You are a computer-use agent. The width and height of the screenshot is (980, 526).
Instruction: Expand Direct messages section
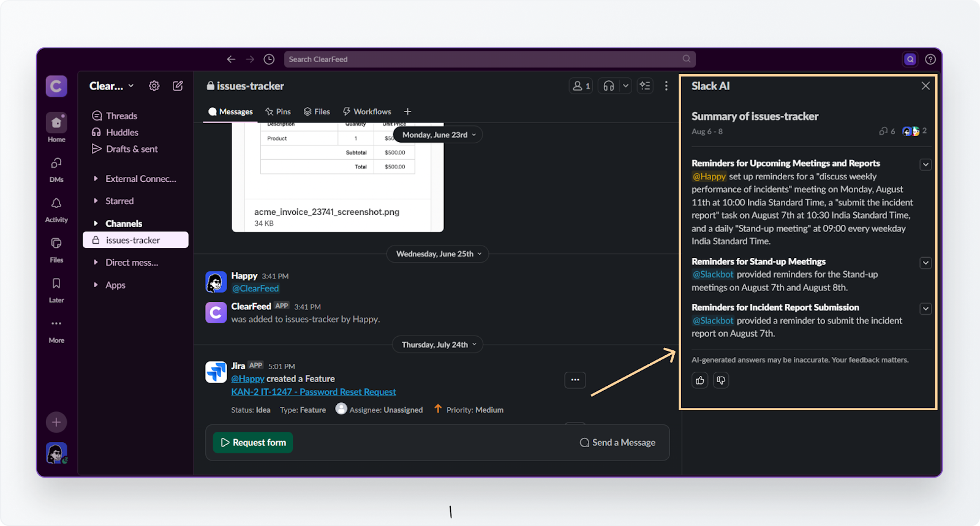point(96,262)
